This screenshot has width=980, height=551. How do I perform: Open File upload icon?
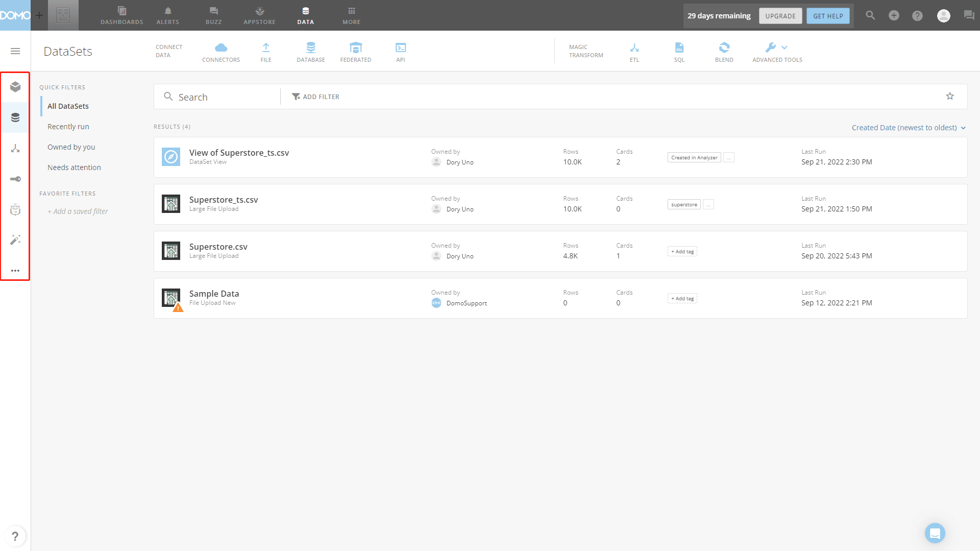pyautogui.click(x=266, y=52)
